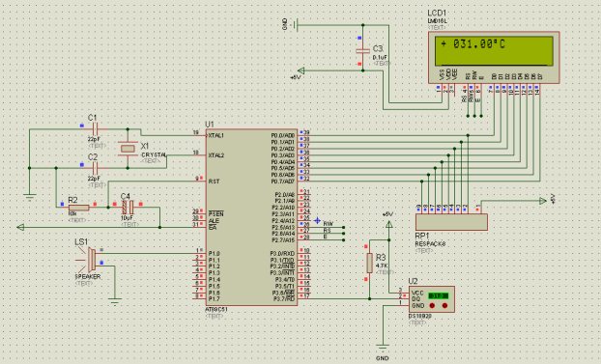
Task: Click the RW net label near P2.5
Action: (x=329, y=224)
